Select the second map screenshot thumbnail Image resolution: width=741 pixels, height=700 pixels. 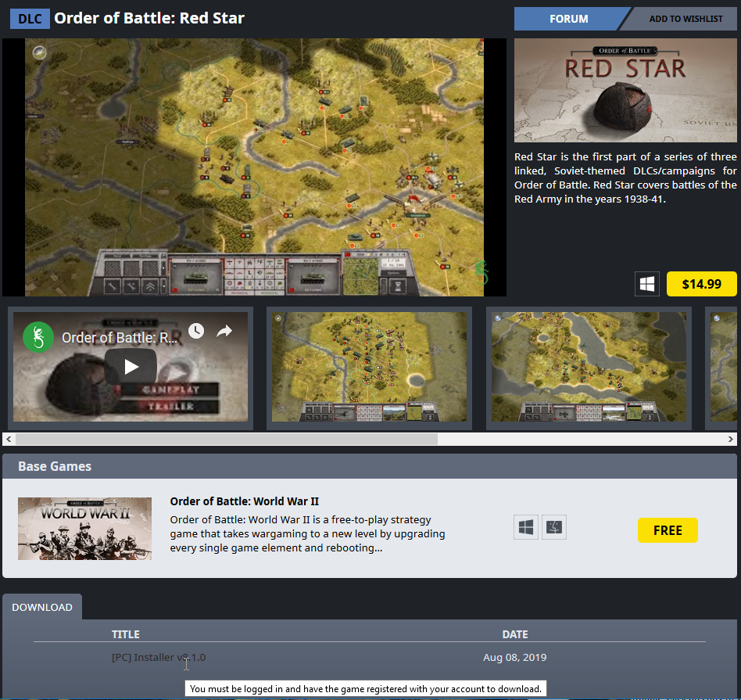369,368
